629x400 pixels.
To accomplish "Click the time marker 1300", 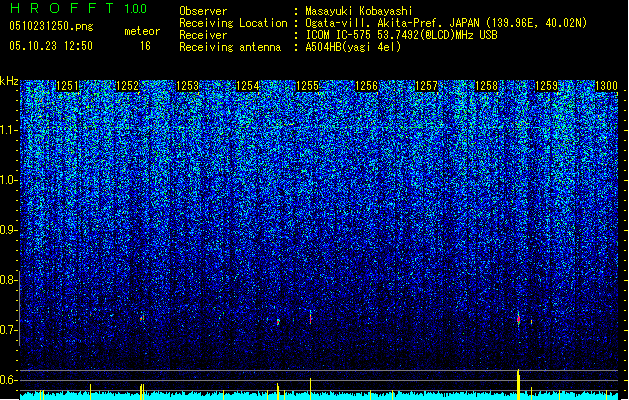I will click(x=606, y=86).
